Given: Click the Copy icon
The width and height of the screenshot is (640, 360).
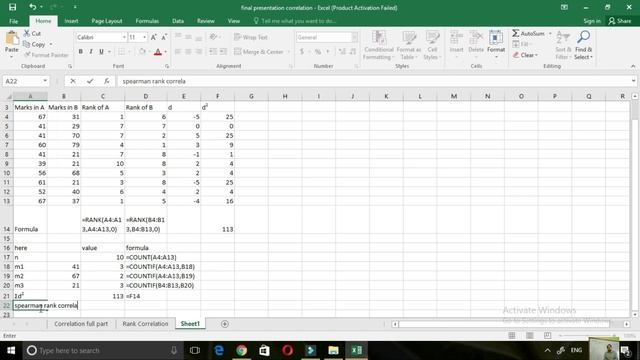Looking at the screenshot, I should [x=27, y=44].
